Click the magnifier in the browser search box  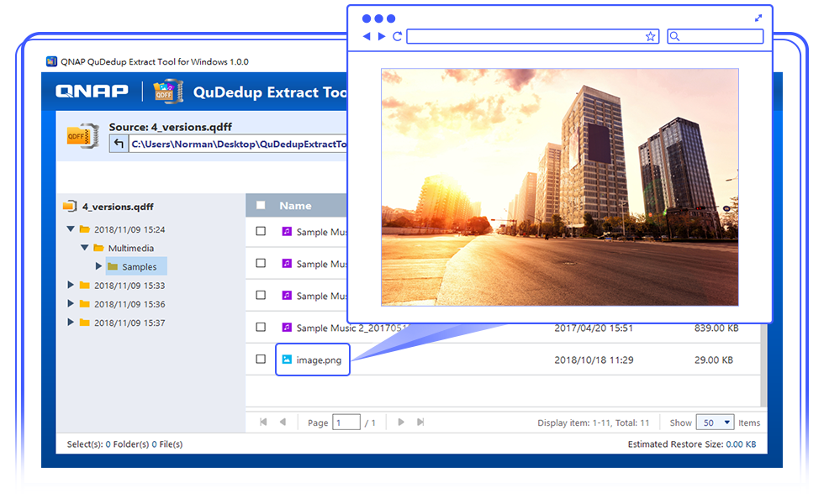click(x=675, y=37)
